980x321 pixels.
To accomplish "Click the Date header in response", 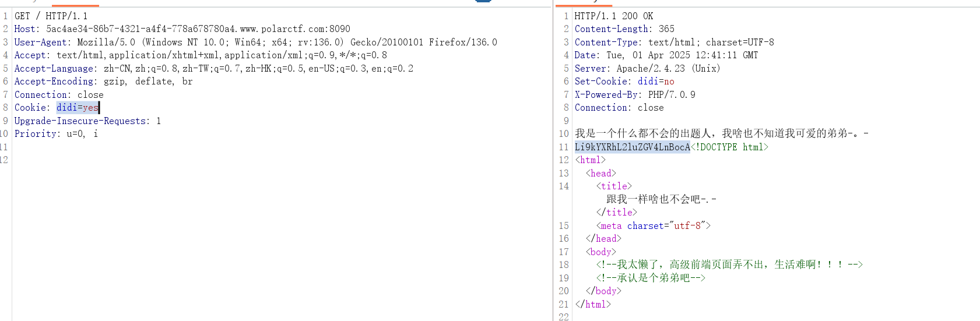I will 666,55.
